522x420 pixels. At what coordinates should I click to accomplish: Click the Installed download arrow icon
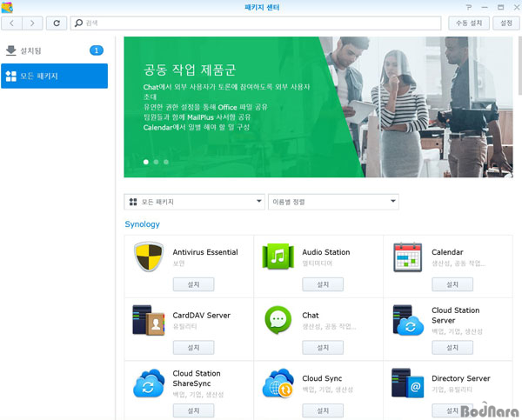coord(11,50)
